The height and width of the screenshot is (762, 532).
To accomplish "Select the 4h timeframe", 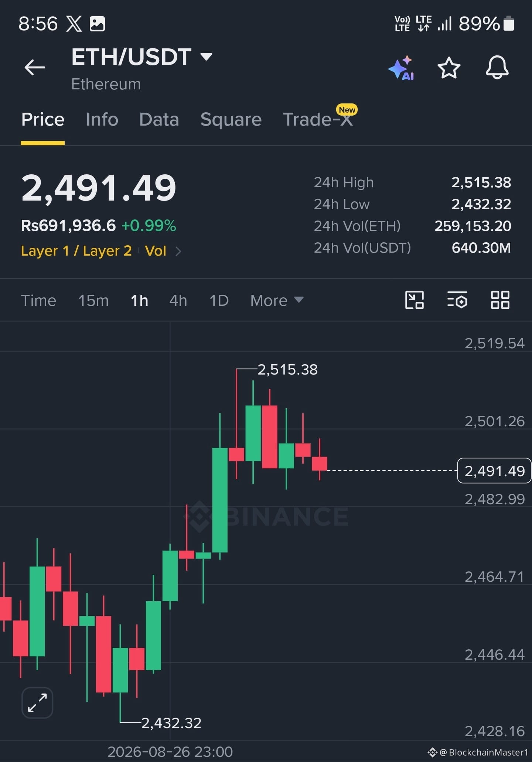I will pos(178,300).
